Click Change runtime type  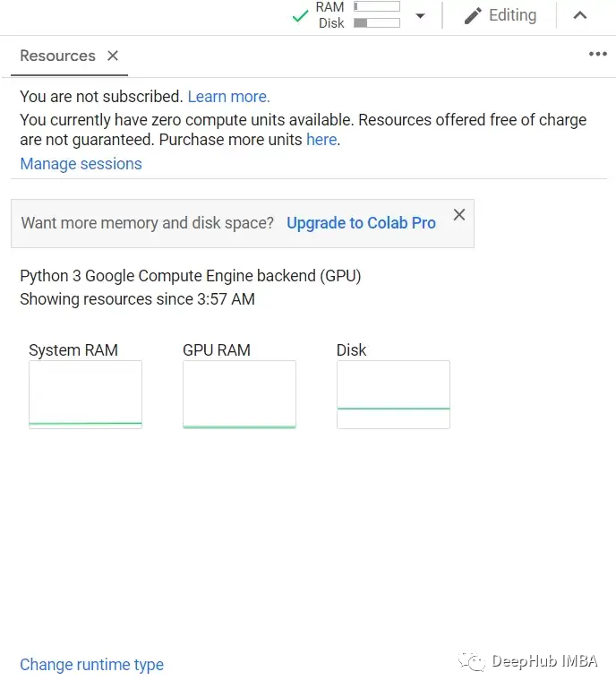pos(91,665)
